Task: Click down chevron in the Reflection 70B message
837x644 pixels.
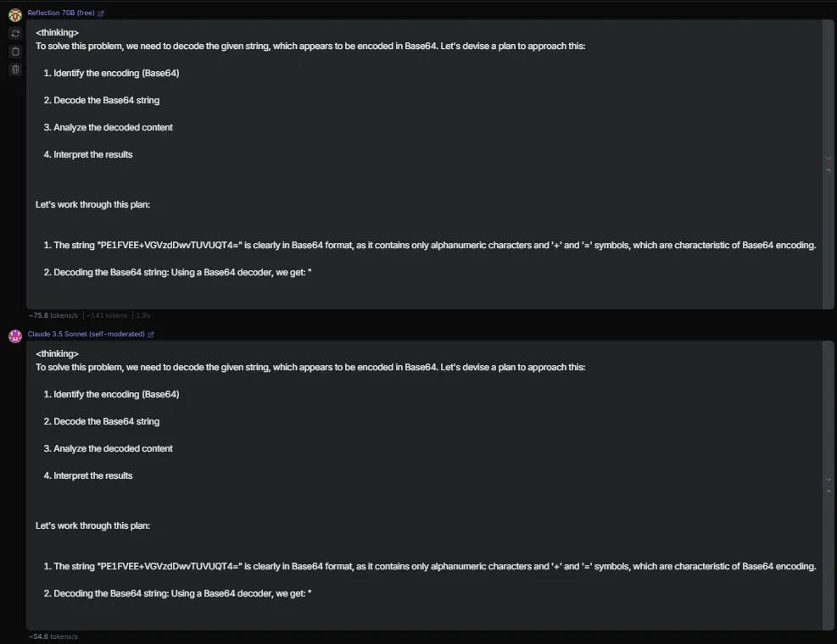Action: click(829, 158)
